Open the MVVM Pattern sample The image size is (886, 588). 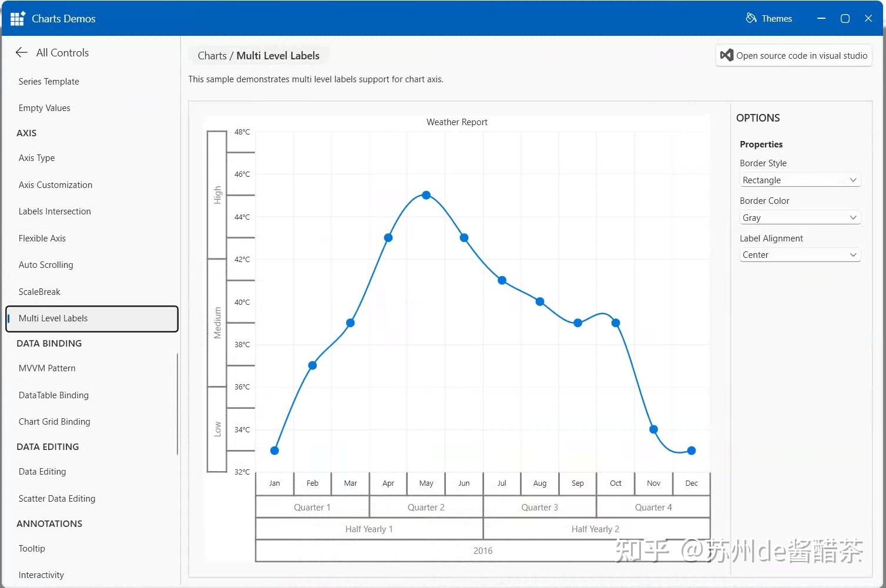(47, 368)
